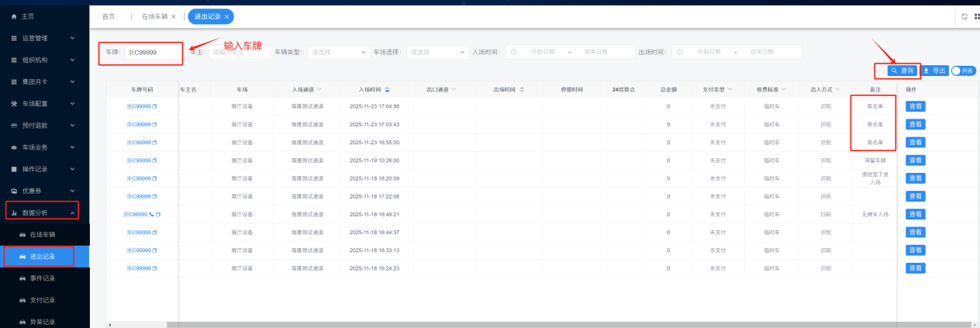Click the 无牌车入场 remark cell
Viewport: 980px width, 328px height.
(x=875, y=214)
